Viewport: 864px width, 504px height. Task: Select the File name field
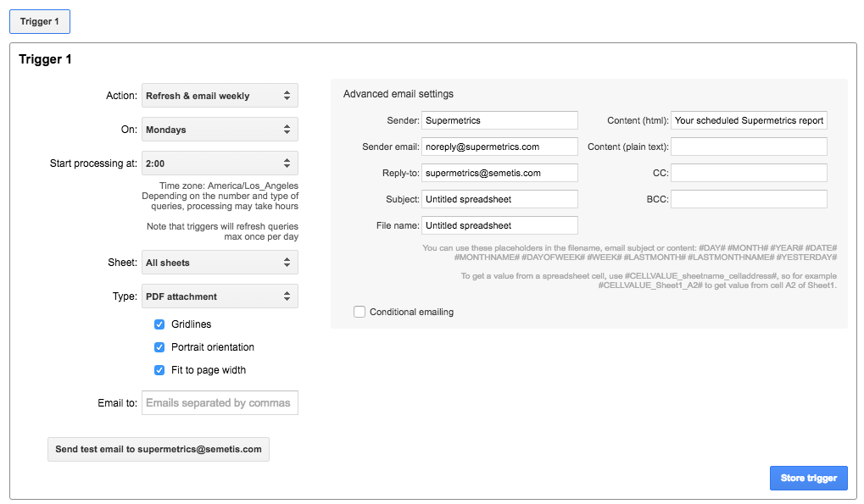(x=499, y=225)
